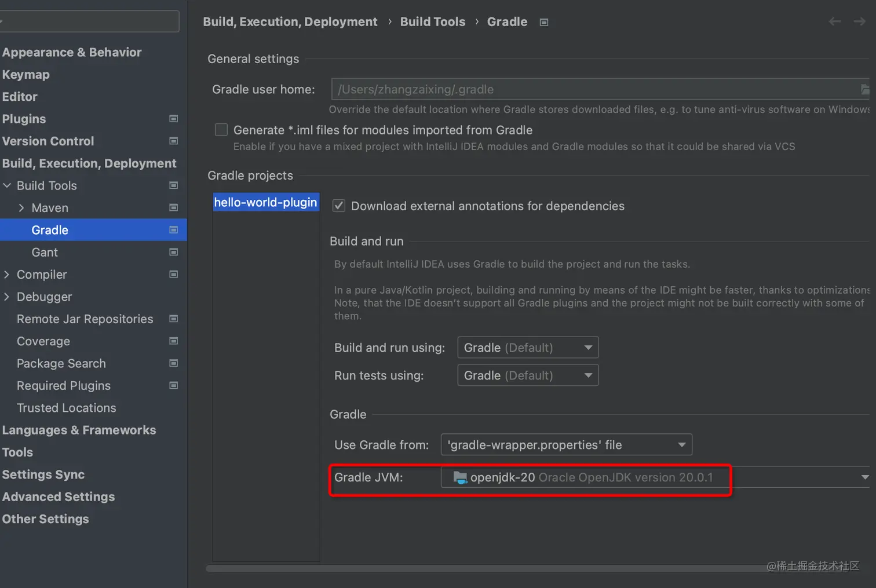Click project-level icon beside Coverage
Viewport: 876px width, 588px height.
(x=173, y=341)
